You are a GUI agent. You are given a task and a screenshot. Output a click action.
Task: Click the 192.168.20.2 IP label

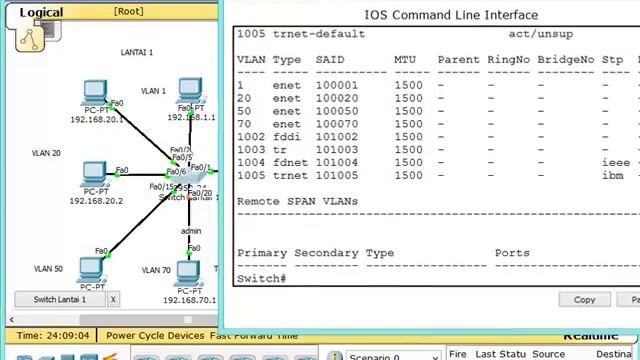96,201
